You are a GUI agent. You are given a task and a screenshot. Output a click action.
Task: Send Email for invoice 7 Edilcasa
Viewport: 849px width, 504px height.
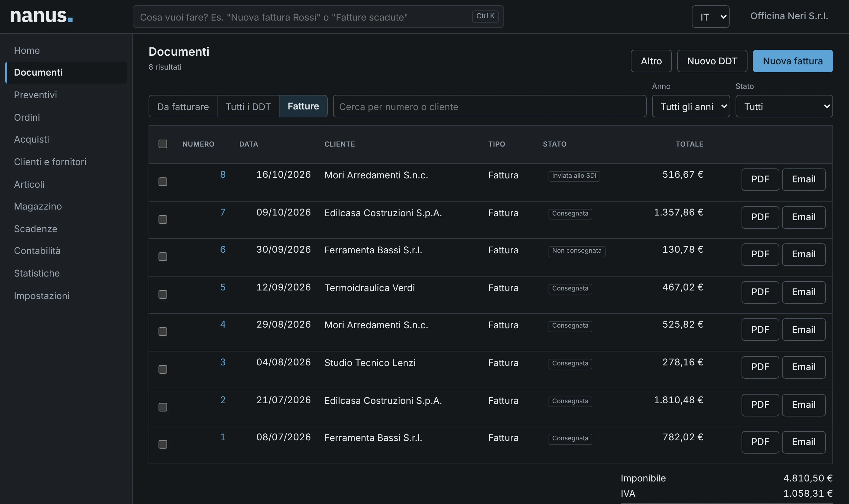tap(804, 217)
